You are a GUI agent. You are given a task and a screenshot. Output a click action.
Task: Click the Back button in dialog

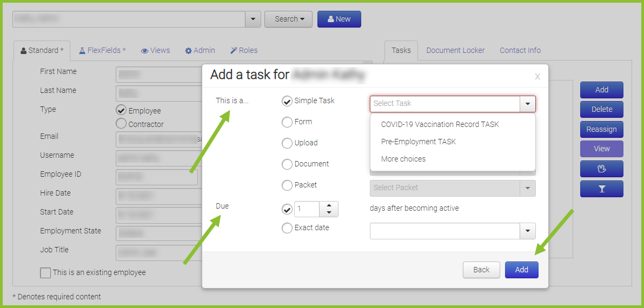tap(481, 270)
